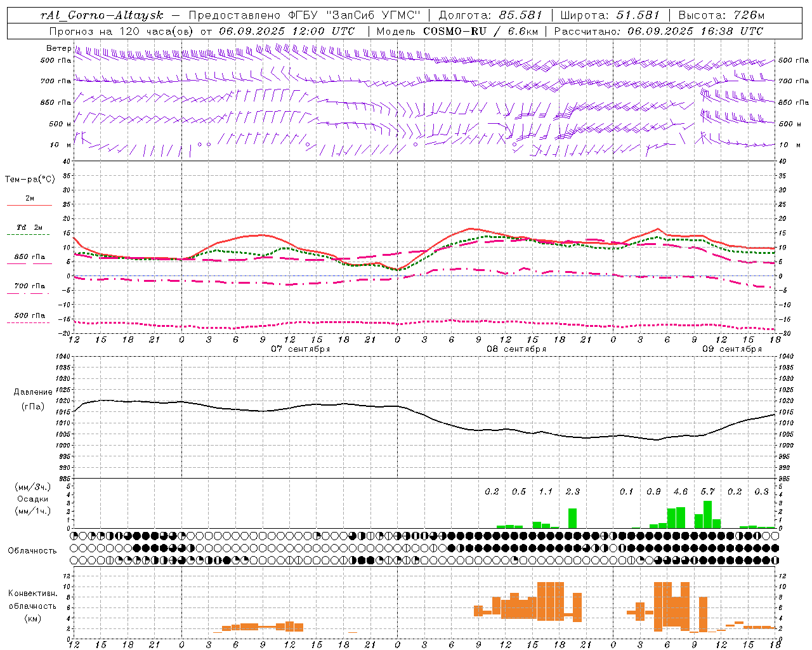Click the precipitation total 2.3
Screen dimensions: 812x650
(572, 492)
